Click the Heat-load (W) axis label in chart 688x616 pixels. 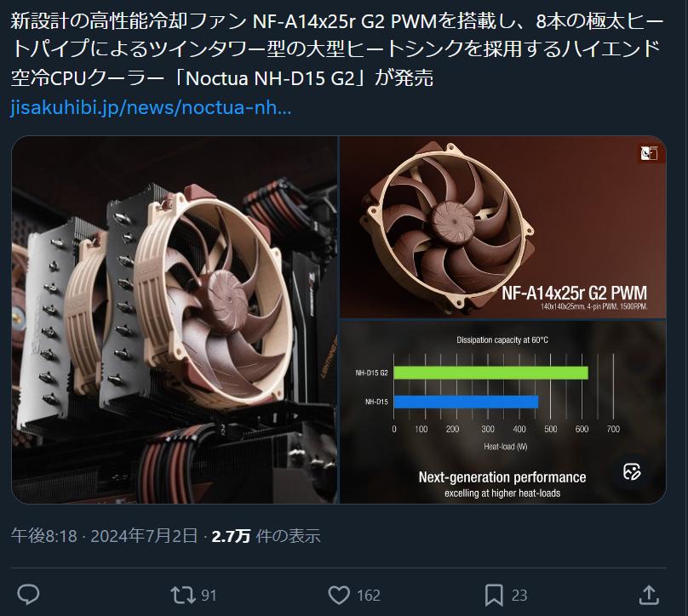(x=506, y=447)
